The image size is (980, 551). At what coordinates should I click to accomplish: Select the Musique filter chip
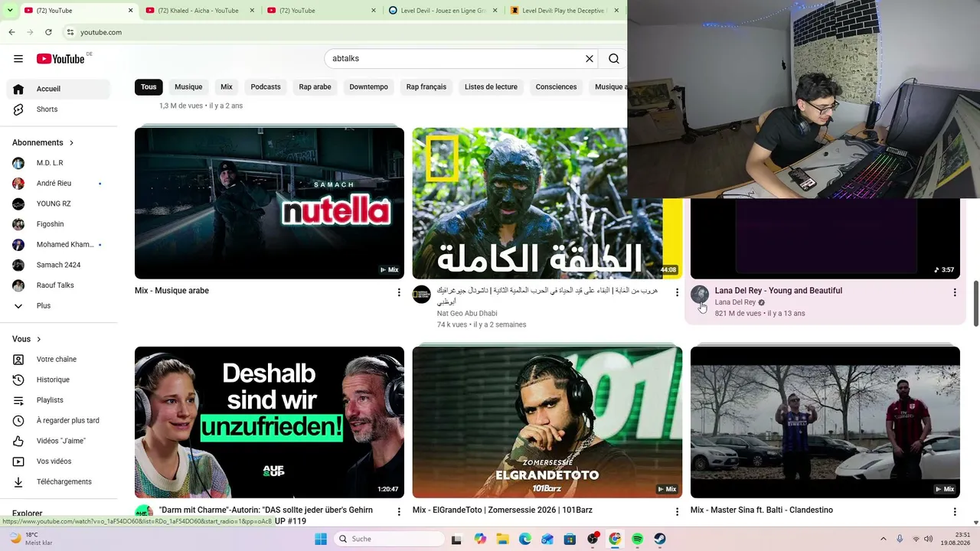pos(188,86)
